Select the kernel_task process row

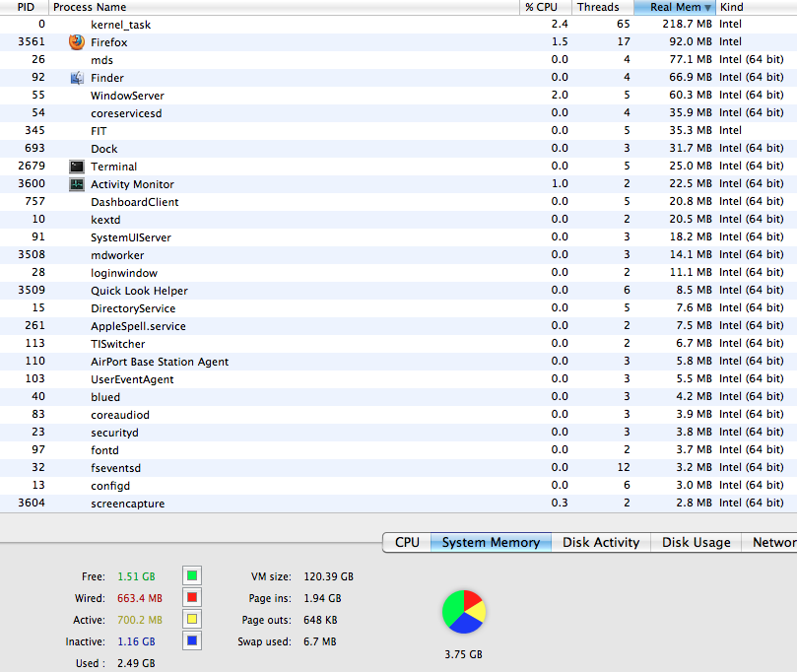(398, 25)
